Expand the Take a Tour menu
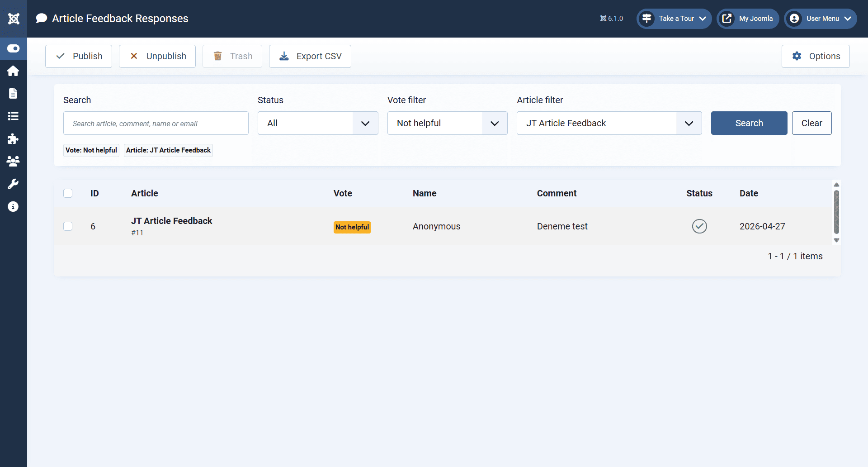 coord(674,19)
